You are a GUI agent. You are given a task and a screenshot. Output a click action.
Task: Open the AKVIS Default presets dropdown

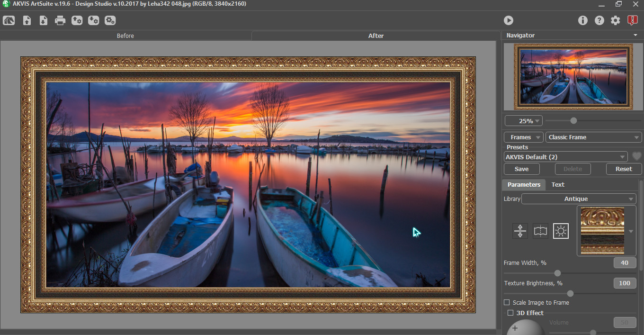point(565,157)
